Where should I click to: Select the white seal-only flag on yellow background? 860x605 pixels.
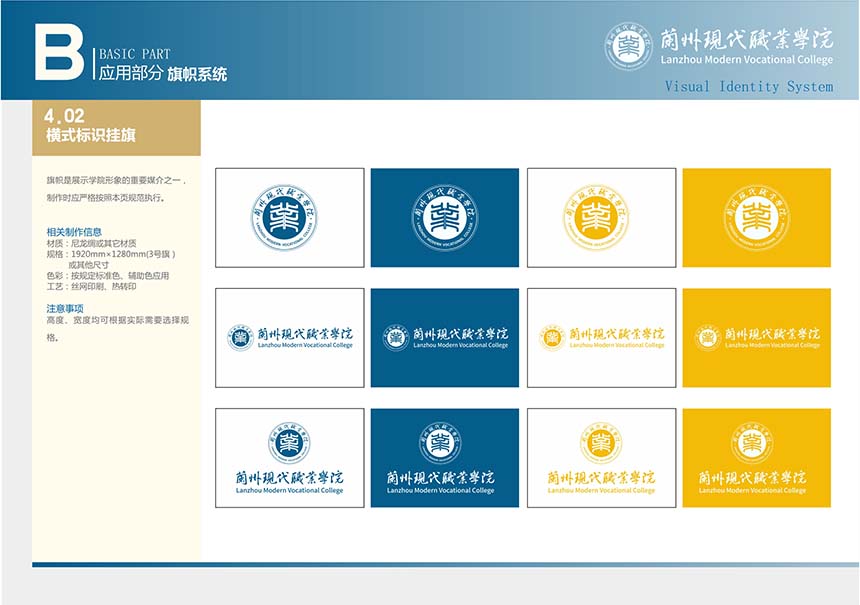tap(756, 217)
